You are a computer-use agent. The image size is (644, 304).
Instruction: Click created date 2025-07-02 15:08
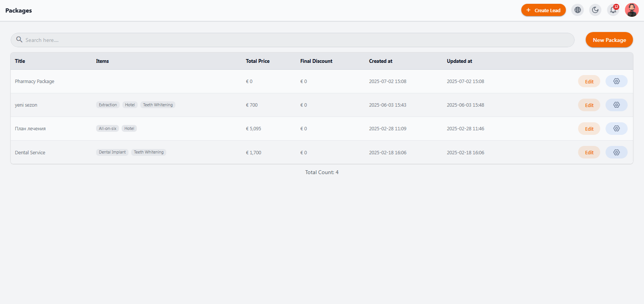[x=387, y=82]
